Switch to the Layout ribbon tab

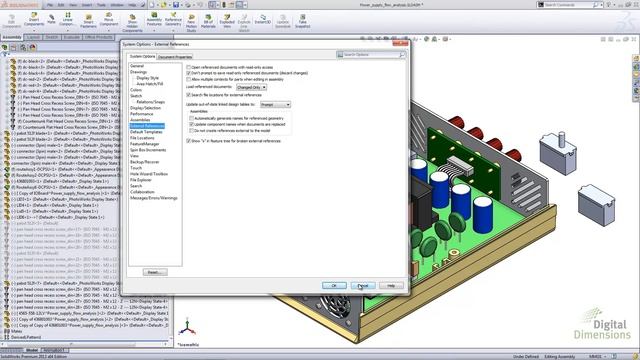(x=33, y=37)
